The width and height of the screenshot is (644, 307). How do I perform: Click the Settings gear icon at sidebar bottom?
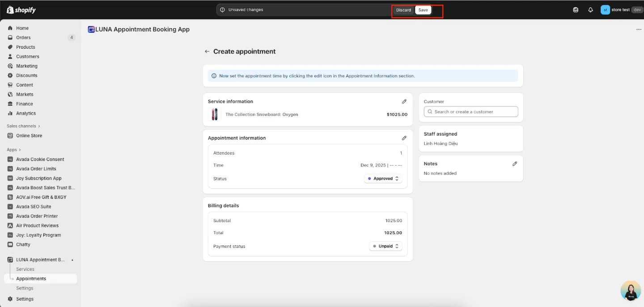pyautogui.click(x=10, y=299)
